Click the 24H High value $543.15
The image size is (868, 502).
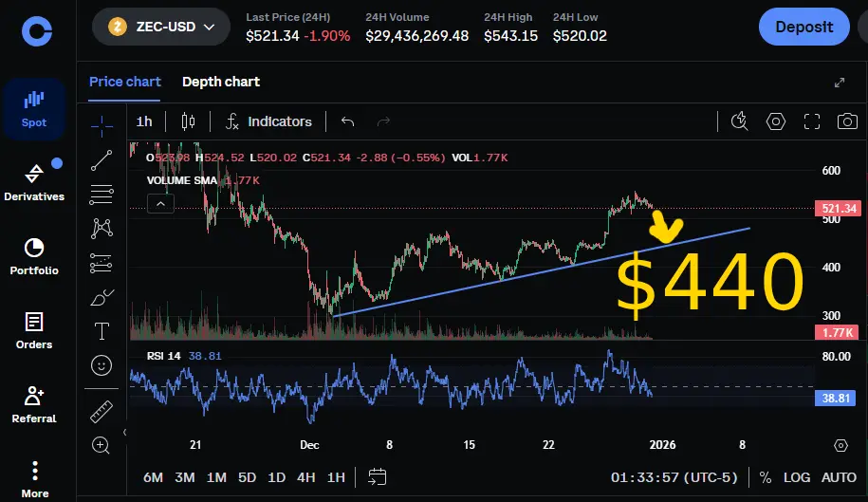point(510,36)
